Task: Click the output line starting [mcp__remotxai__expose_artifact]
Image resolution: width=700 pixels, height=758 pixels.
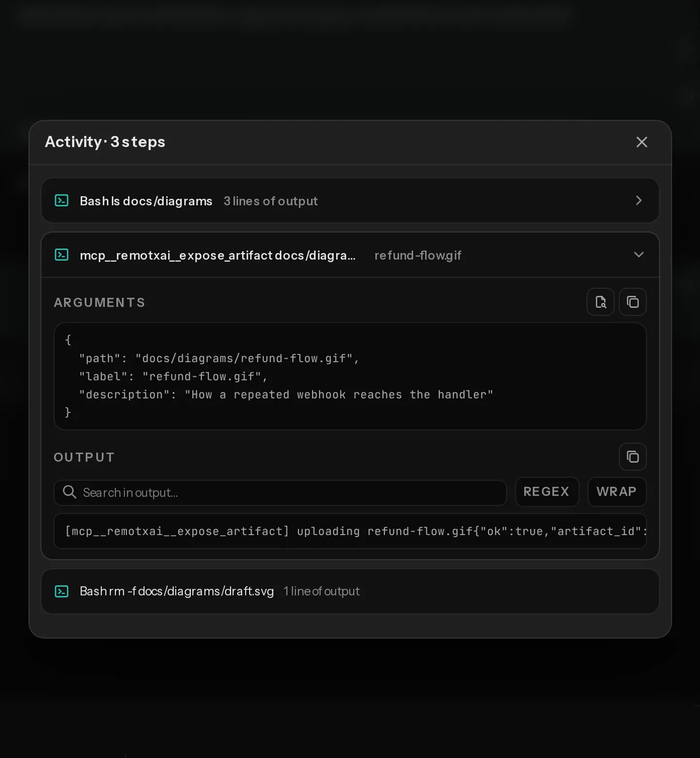Action: tap(356, 532)
